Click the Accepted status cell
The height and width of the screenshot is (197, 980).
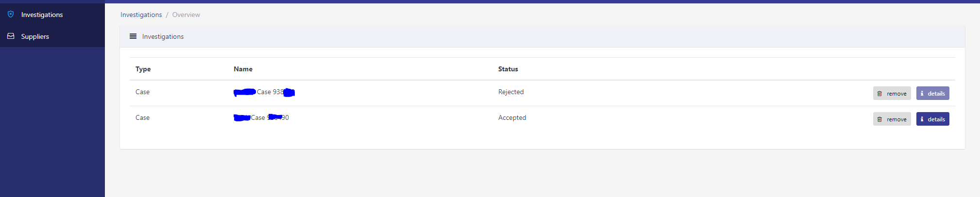tap(512, 117)
